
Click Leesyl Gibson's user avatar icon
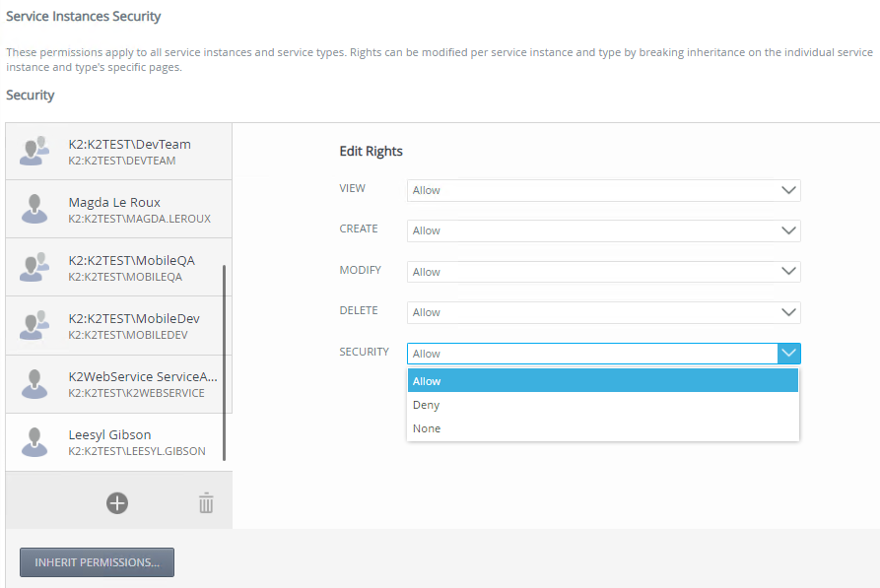click(x=36, y=441)
